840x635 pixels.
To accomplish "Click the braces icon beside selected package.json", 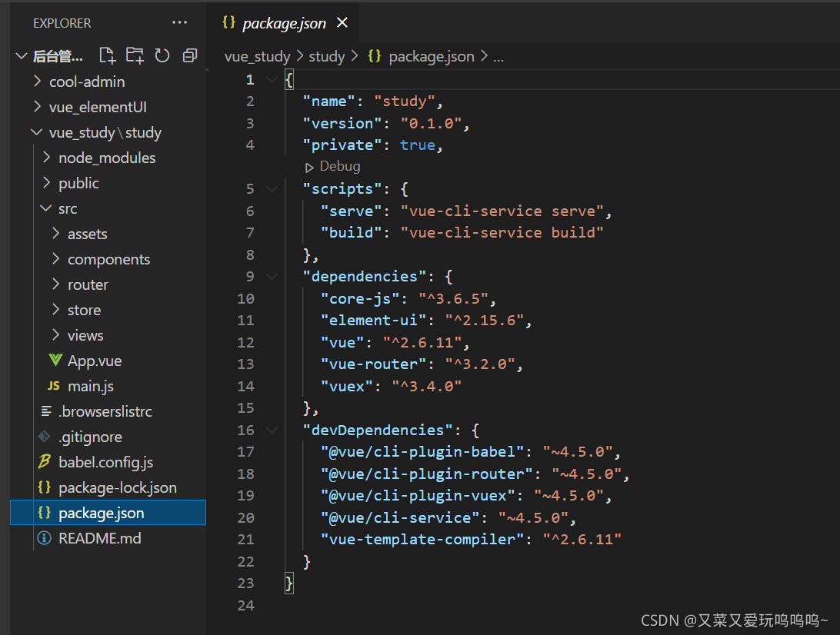I will pyautogui.click(x=45, y=513).
